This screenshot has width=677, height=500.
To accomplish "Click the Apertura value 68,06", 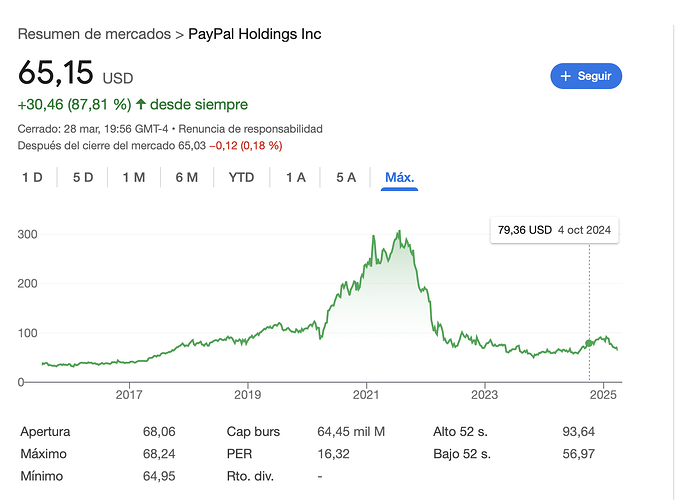I will 159,432.
